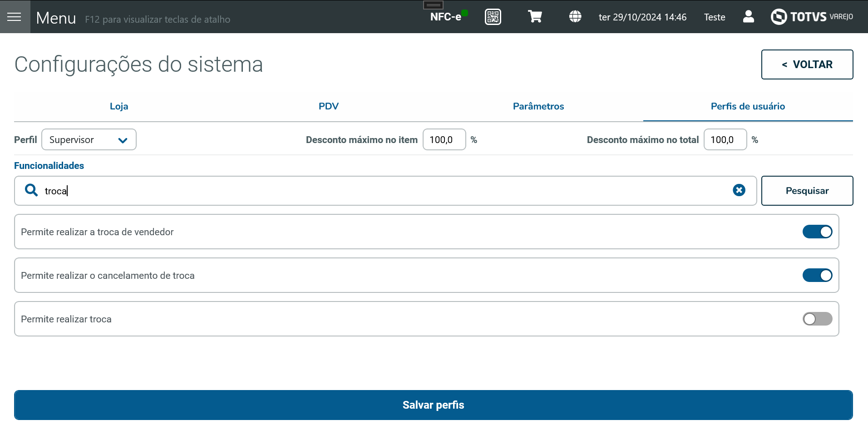This screenshot has height=435, width=868.
Task: Clear the search field with X icon
Action: tap(739, 190)
